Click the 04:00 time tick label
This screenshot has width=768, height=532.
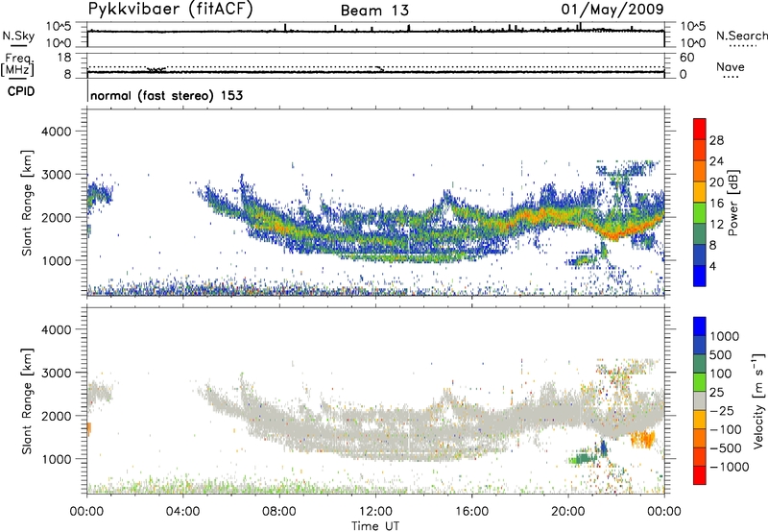pos(183,512)
